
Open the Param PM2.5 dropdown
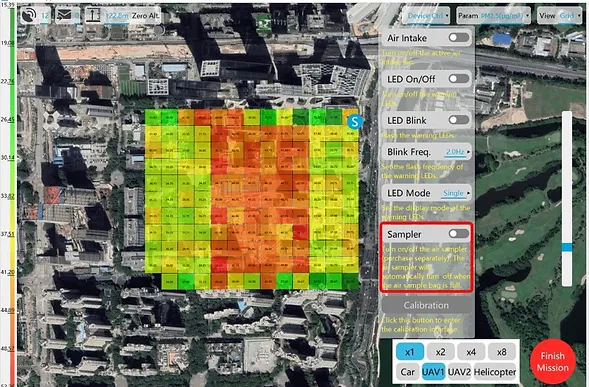coord(494,16)
